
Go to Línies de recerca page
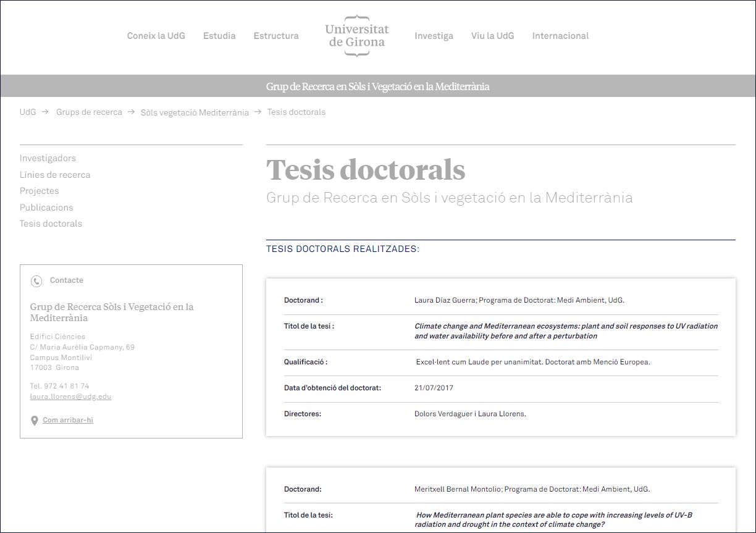tap(55, 175)
